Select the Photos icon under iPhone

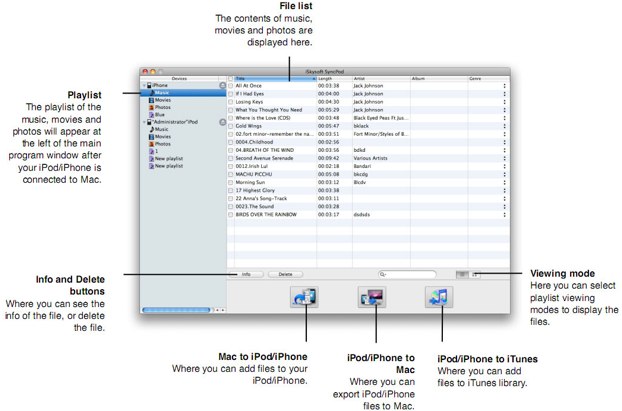(x=152, y=107)
